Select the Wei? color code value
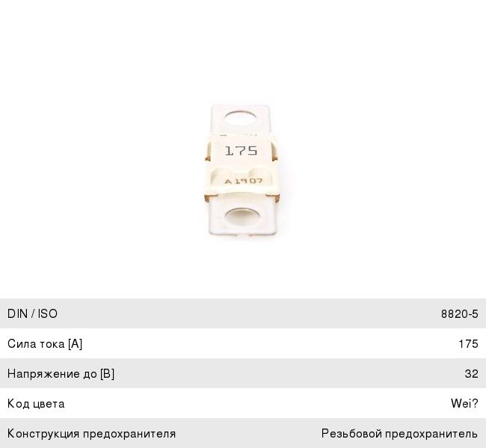This screenshot has height=448, width=486. pos(464,403)
